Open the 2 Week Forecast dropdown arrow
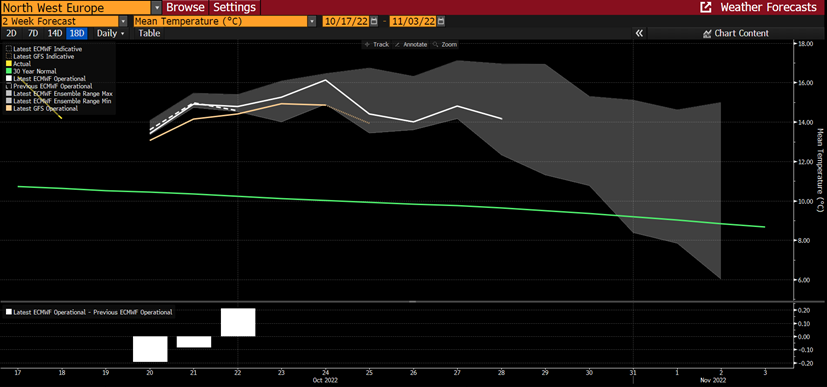Screen dimensions: 827x387 click(123, 21)
